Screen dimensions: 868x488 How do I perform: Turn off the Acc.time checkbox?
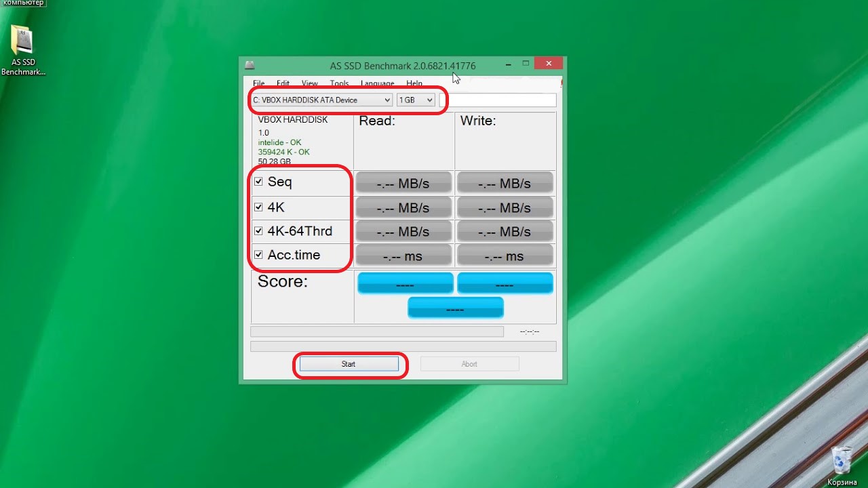pos(258,255)
